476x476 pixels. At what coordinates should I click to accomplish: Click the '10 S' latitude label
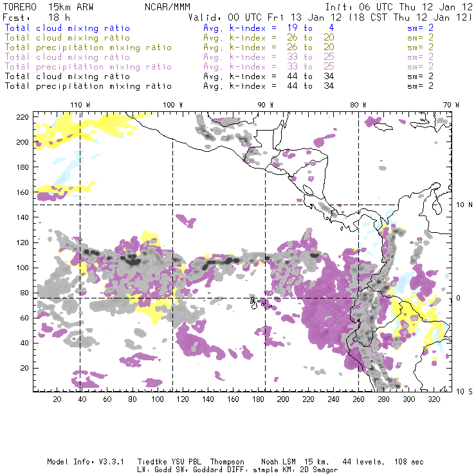pyautogui.click(x=464, y=391)
